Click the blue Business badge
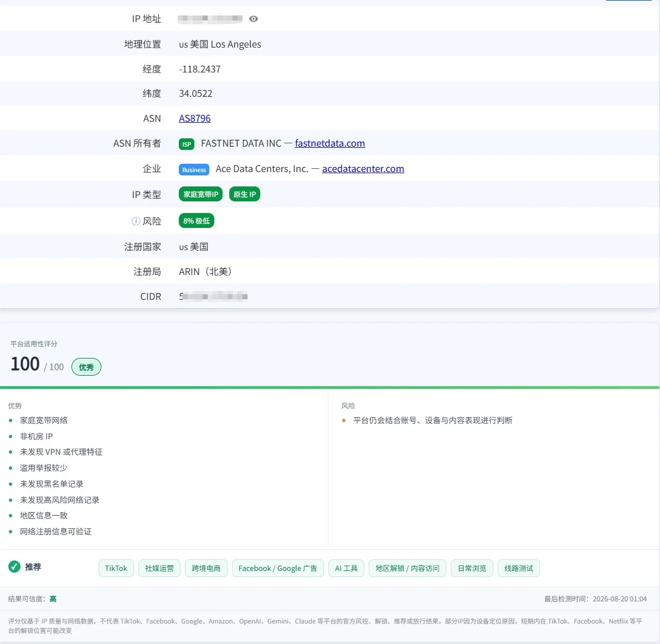This screenshot has width=660, height=644. (194, 169)
